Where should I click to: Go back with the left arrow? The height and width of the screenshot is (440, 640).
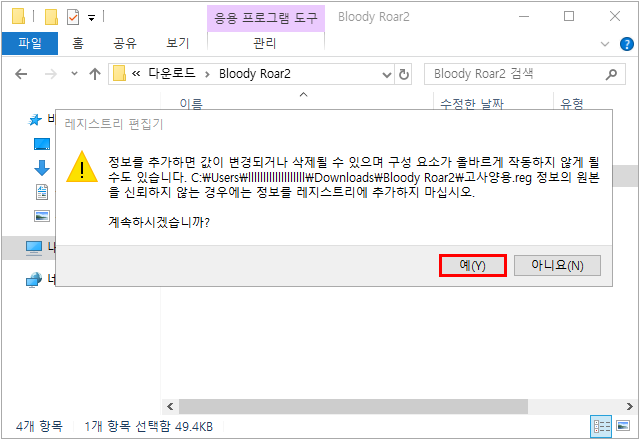(x=21, y=74)
